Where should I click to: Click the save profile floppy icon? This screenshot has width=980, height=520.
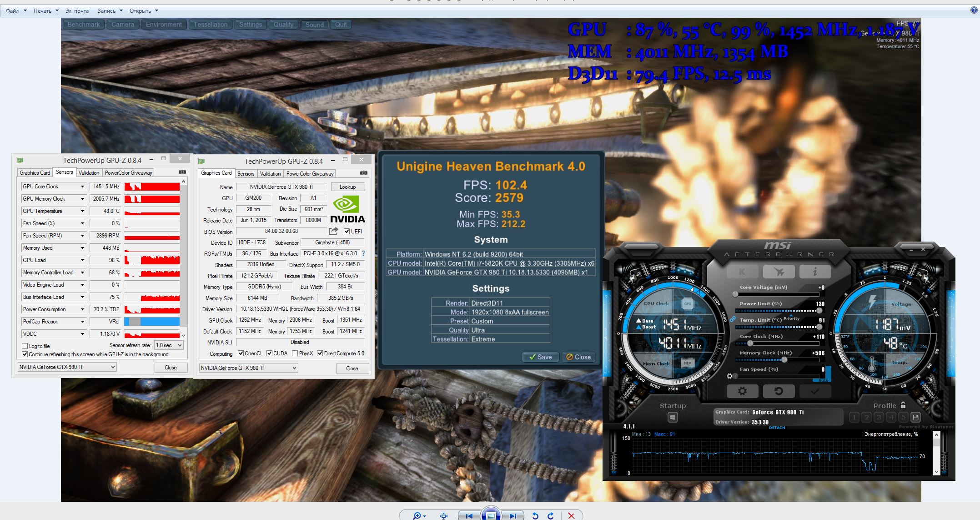point(915,417)
